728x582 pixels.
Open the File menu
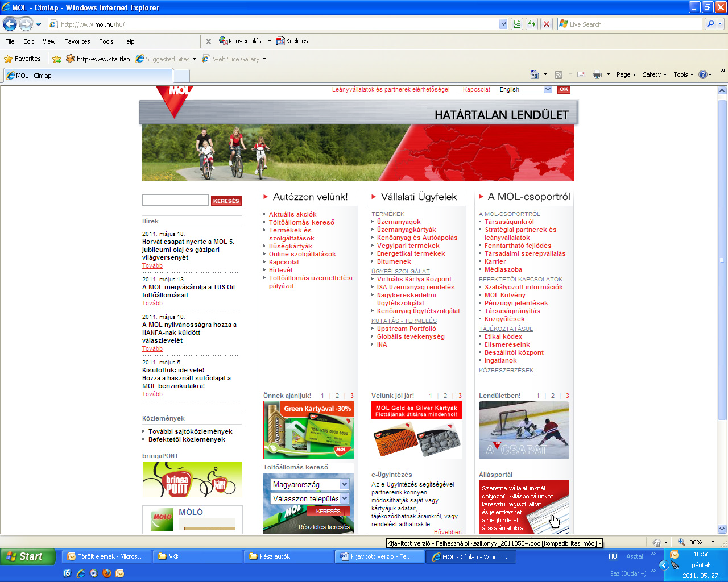point(10,41)
